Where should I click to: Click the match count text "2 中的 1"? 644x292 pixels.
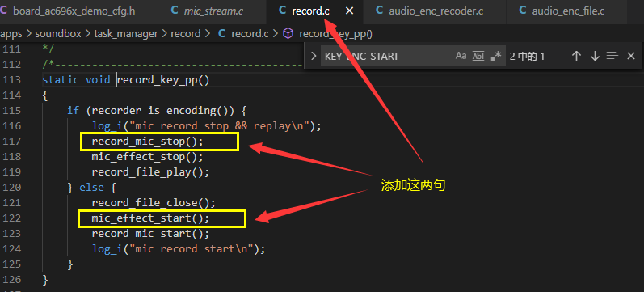point(527,57)
